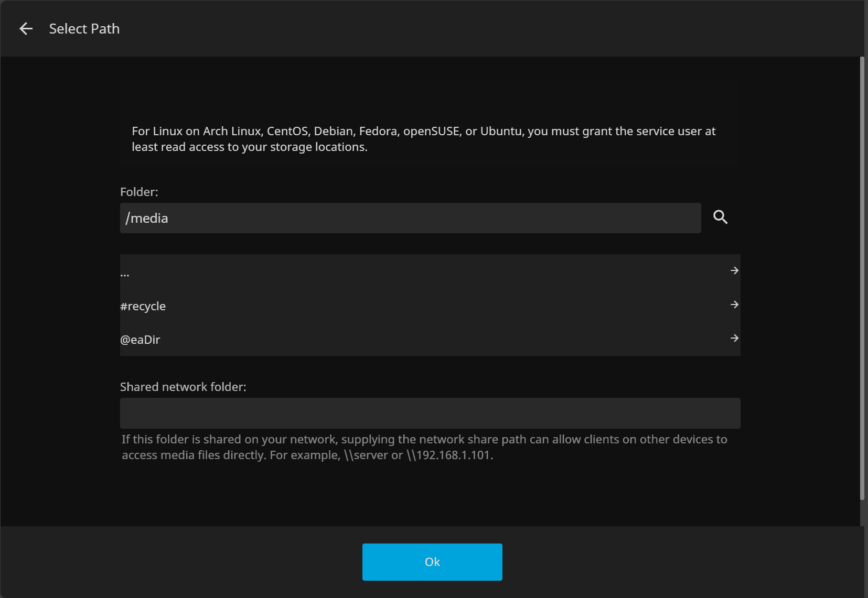Click the '\\192.168.1.101' example text
Screen dimensions: 868x598
pyautogui.click(x=449, y=455)
